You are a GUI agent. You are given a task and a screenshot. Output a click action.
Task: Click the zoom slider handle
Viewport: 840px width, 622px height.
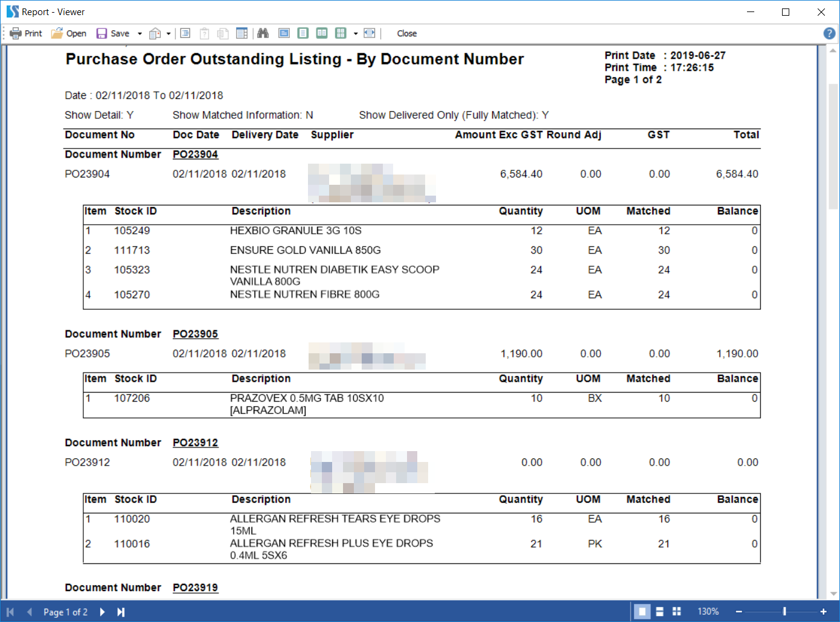784,612
